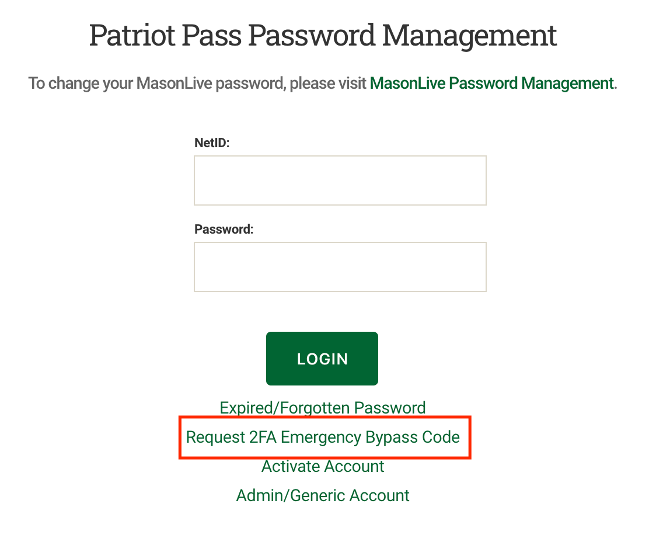This screenshot has height=535, width=656.
Task: Place cursor in the Password text box
Action: pyautogui.click(x=340, y=267)
